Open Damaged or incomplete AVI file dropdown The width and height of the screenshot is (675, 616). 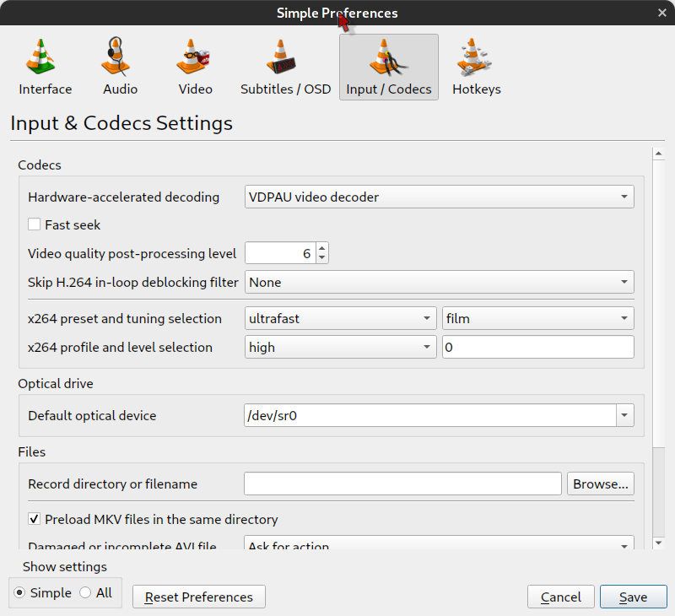coord(439,543)
